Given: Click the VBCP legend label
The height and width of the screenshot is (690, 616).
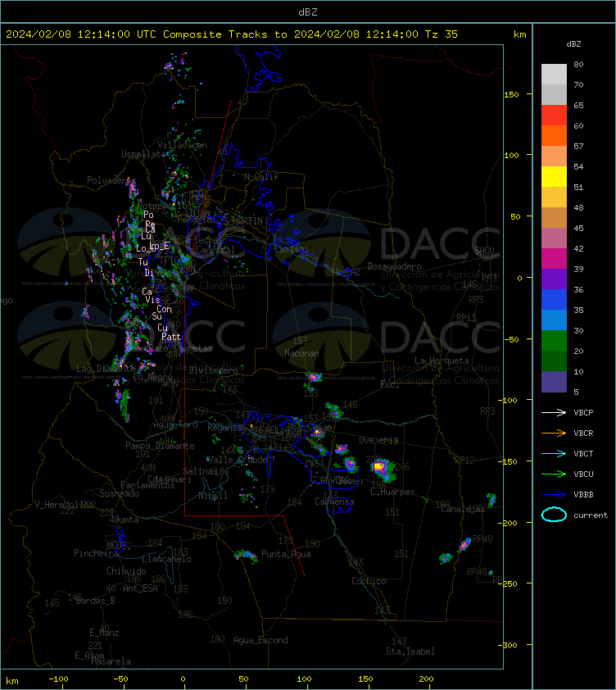Looking at the screenshot, I should 583,413.
